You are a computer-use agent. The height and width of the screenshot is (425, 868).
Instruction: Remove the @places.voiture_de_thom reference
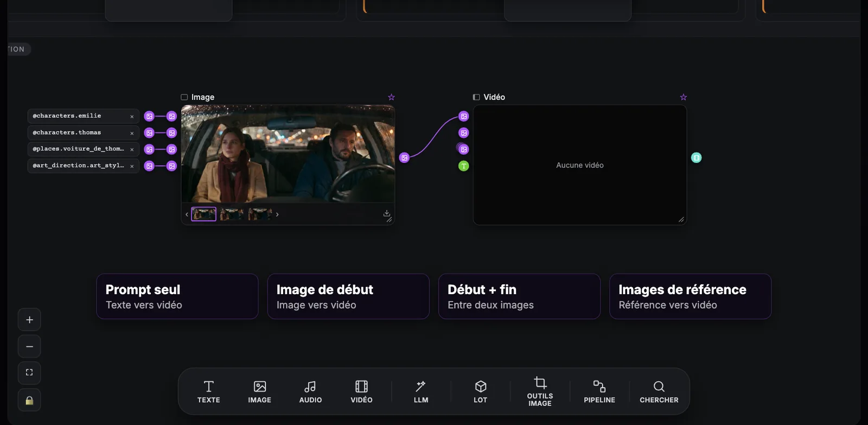tap(132, 149)
